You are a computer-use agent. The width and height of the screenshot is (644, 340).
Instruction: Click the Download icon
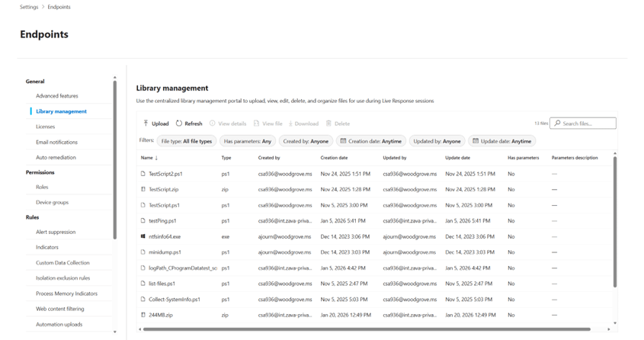(x=290, y=123)
